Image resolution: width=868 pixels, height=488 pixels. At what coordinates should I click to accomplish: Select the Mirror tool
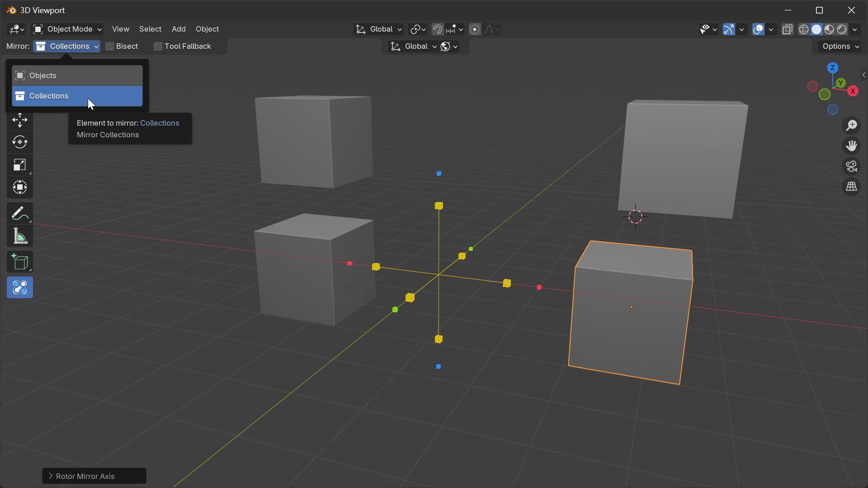pos(19,287)
